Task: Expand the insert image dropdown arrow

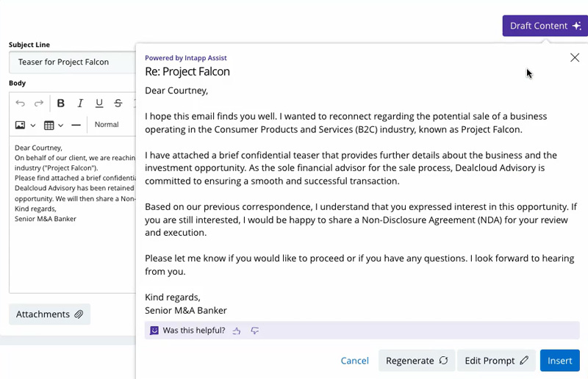Action: [33, 126]
